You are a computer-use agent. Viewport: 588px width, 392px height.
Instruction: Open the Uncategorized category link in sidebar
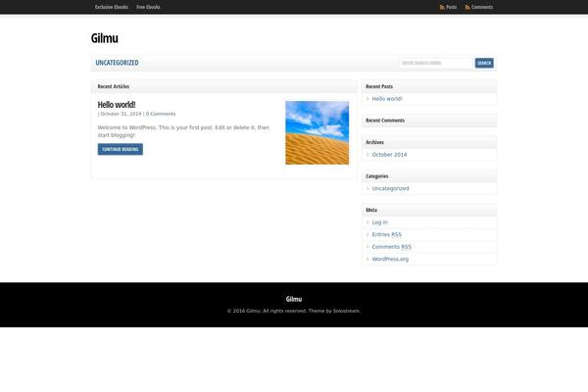click(390, 188)
